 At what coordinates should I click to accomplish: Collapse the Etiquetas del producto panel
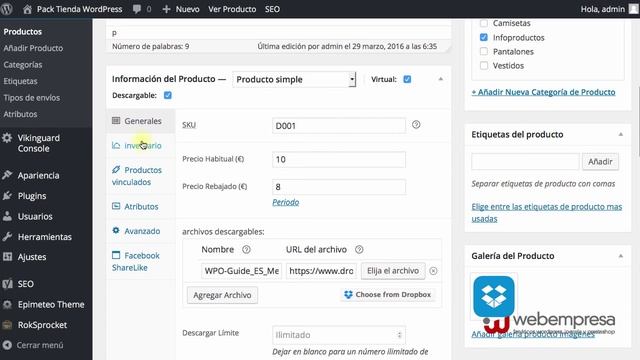point(621,134)
